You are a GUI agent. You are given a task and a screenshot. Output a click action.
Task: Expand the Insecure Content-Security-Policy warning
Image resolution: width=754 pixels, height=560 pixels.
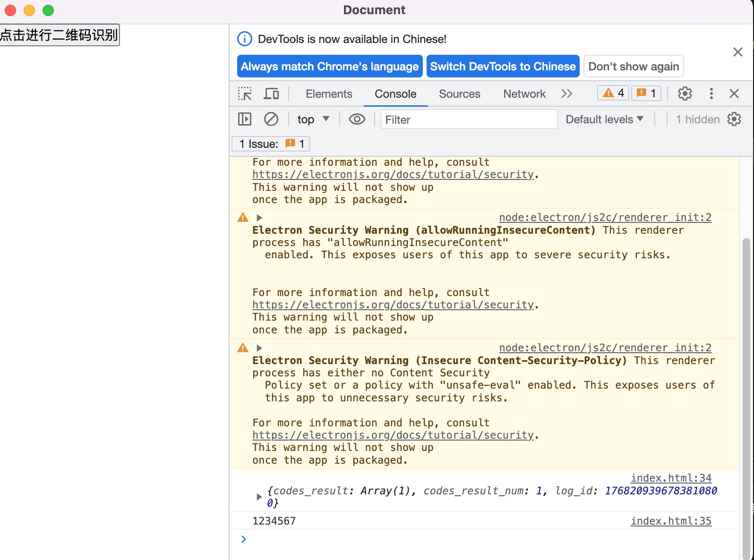pos(259,348)
